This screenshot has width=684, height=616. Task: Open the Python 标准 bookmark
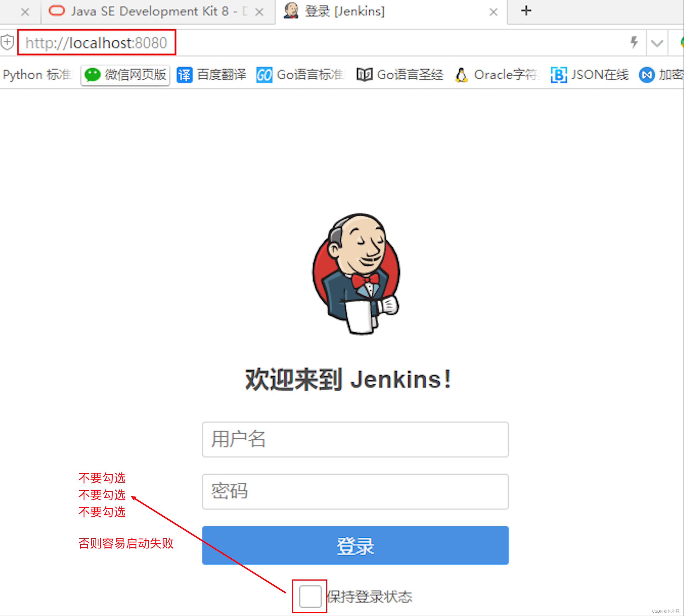[37, 75]
